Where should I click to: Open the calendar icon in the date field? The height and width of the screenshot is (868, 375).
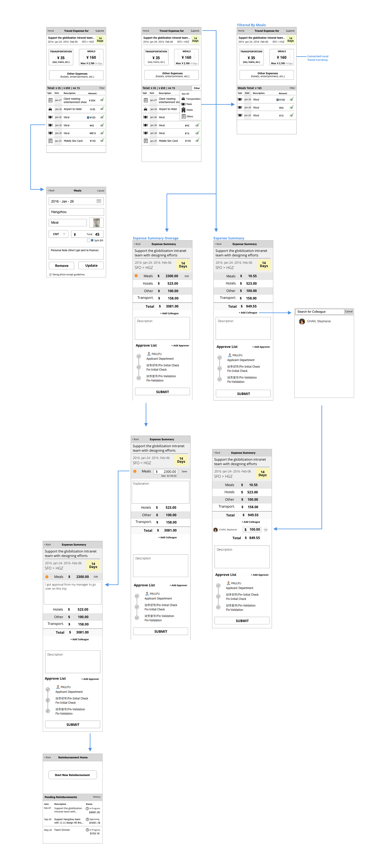[99, 201]
